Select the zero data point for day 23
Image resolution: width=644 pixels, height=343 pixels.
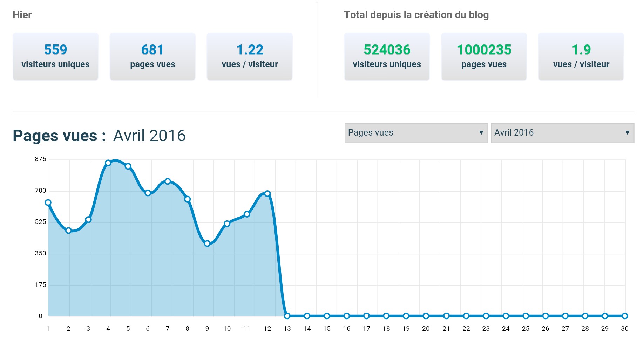tap(486, 316)
